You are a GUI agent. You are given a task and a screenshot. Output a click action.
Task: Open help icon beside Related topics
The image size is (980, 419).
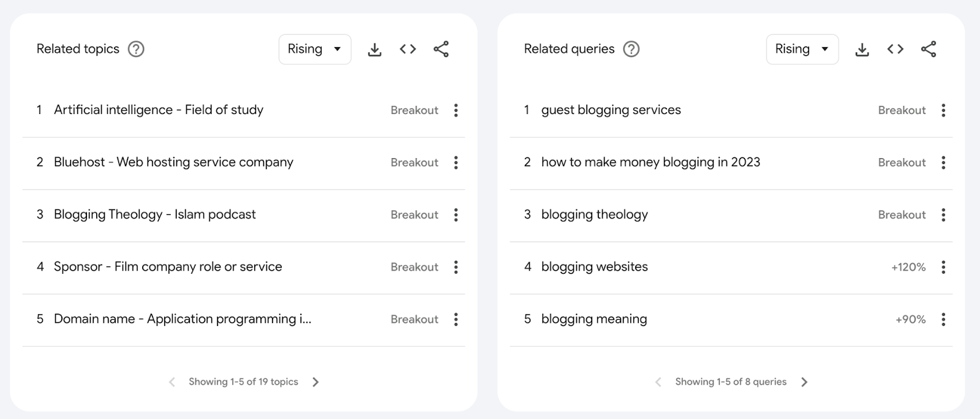click(136, 49)
